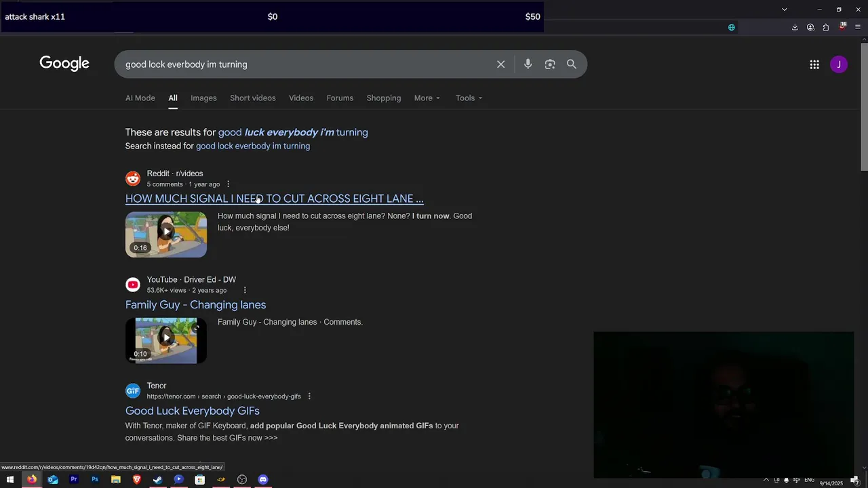868x488 pixels.
Task: Open Steam from the taskbar
Action: point(158,480)
